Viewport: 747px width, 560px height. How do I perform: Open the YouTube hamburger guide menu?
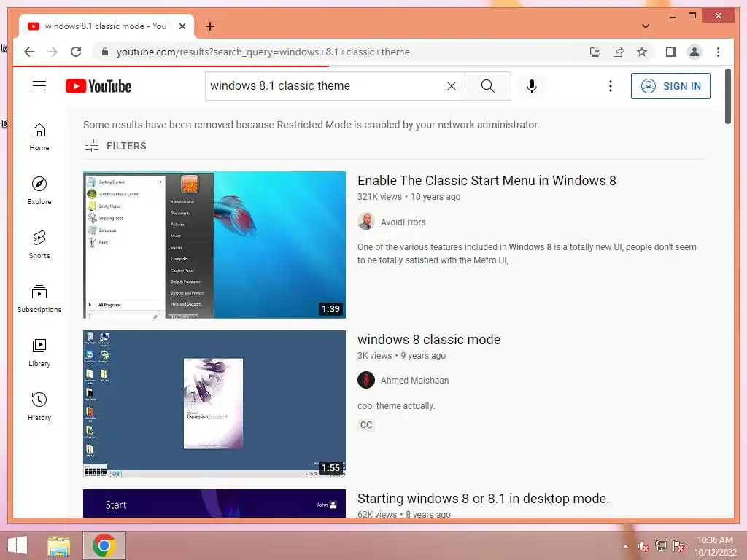pos(39,86)
